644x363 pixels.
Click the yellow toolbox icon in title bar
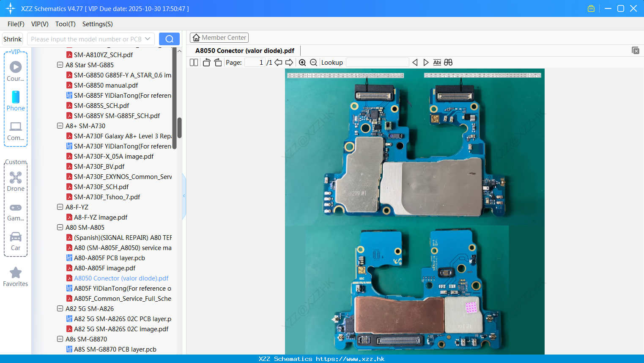click(591, 8)
